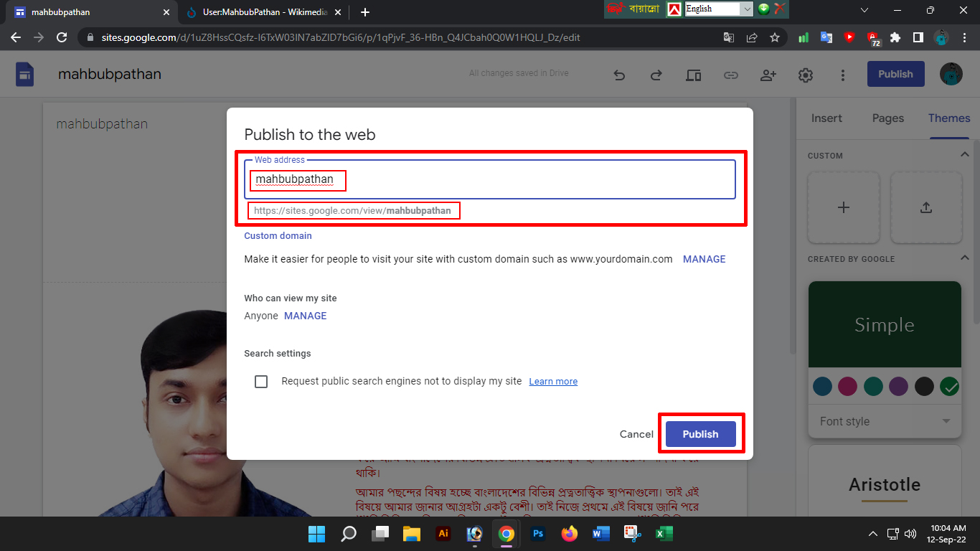The width and height of the screenshot is (980, 551).
Task: Switch to the Insert tab
Action: coord(826,118)
